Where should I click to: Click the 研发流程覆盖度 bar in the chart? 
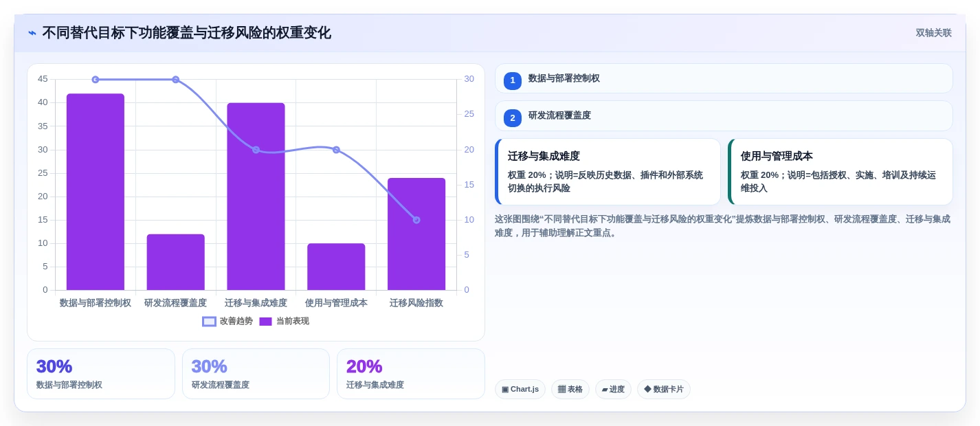175,262
